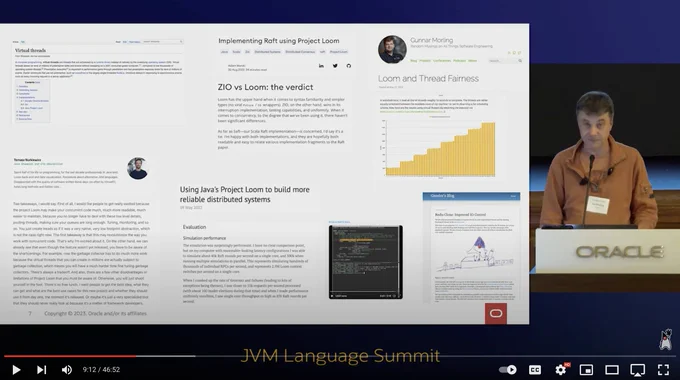Click Gunnar Morling's profile photo
680x380 pixels.
pos(392,49)
